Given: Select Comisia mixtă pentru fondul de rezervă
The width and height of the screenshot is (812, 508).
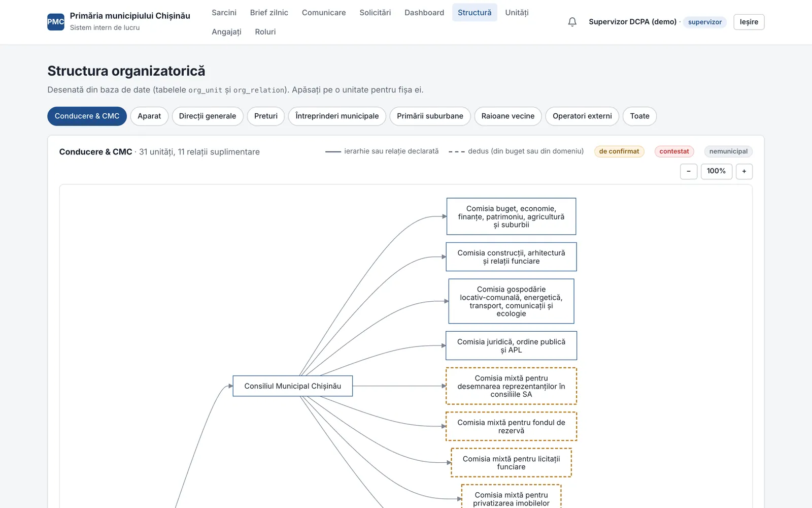Looking at the screenshot, I should (x=511, y=426).
